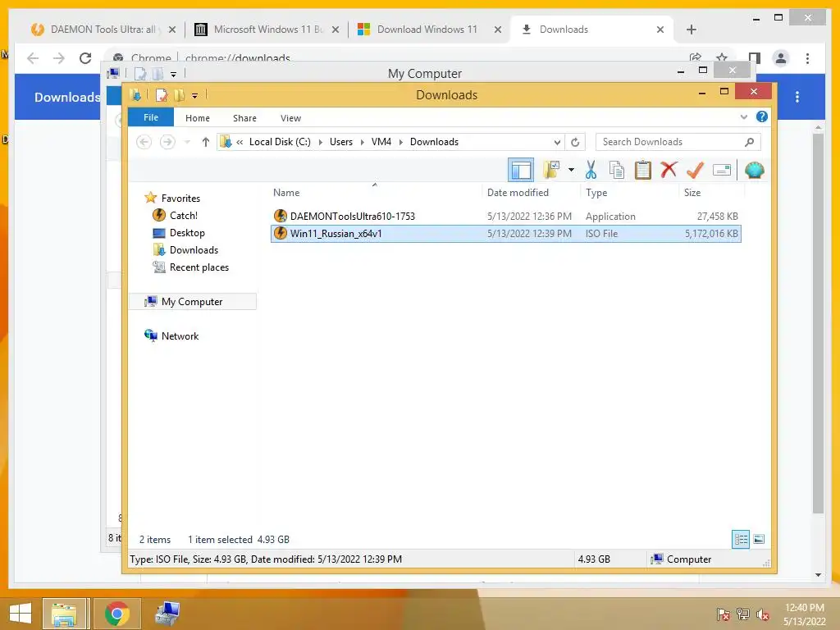Screen dimensions: 840x630
Task: Open Customize Quick Access Toolbar dropdown
Action: tap(194, 96)
